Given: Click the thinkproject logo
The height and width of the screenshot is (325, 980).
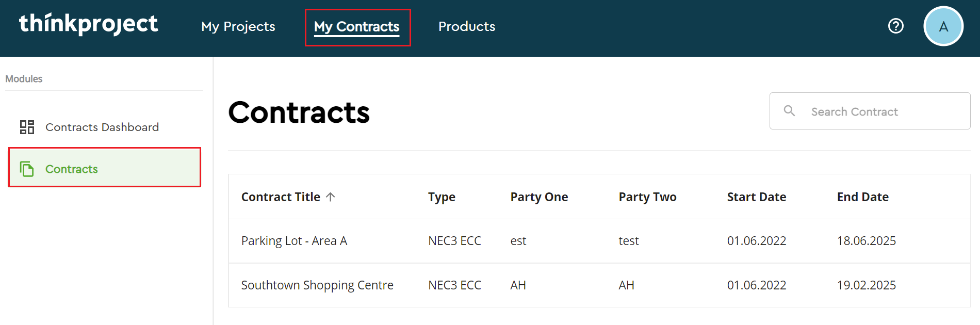Looking at the screenshot, I should [x=88, y=24].
